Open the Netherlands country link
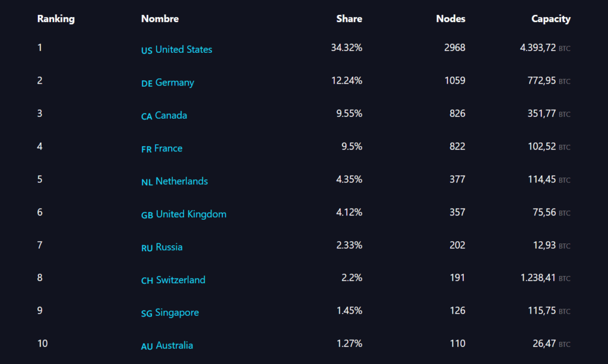Screen dimensions: 608x364 click(x=182, y=182)
